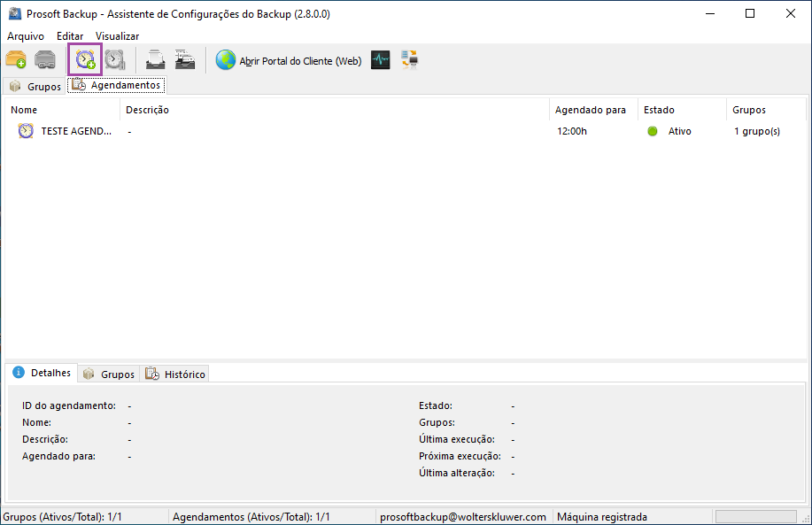
Task: Sort by the Descrição column header
Action: click(x=335, y=110)
